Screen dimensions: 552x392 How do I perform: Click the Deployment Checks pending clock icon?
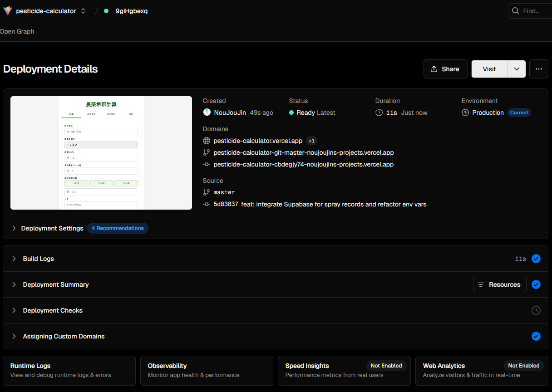536,310
